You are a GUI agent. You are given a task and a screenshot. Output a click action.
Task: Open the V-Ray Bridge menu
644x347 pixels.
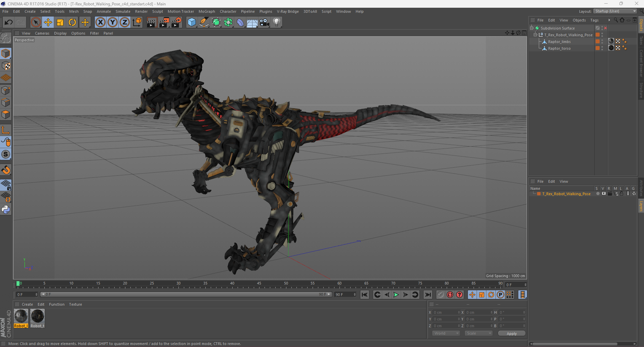pos(288,11)
